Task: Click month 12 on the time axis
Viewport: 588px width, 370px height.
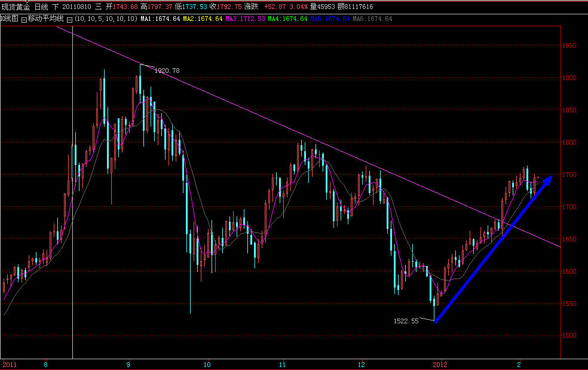Action: [361, 365]
